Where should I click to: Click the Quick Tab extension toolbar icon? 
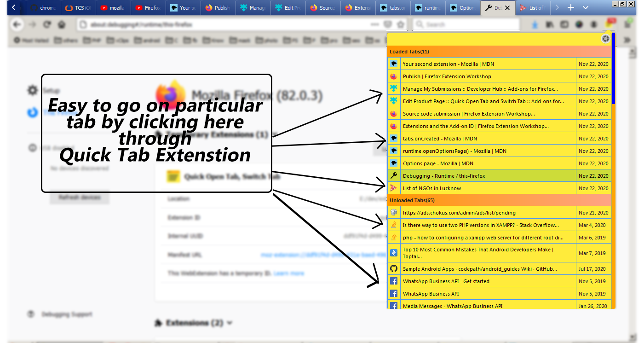610,23
